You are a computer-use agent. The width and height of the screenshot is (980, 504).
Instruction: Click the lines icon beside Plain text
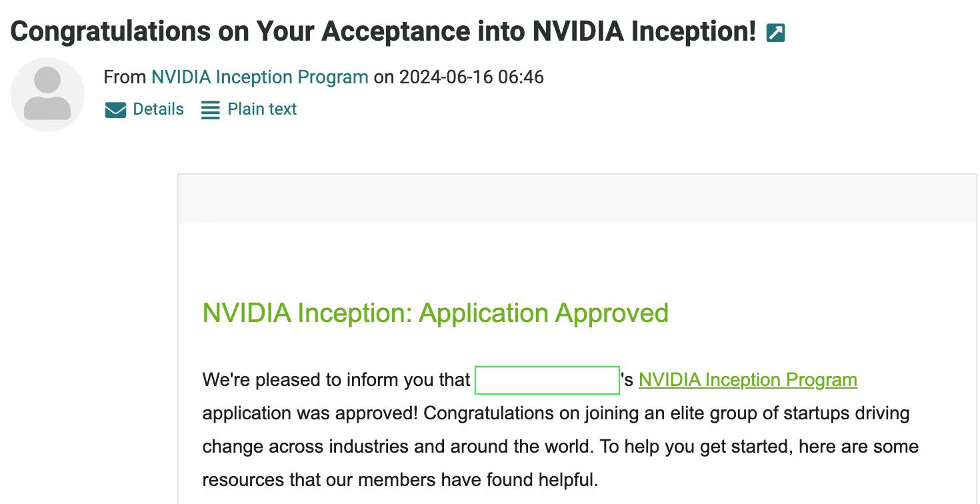coord(210,110)
